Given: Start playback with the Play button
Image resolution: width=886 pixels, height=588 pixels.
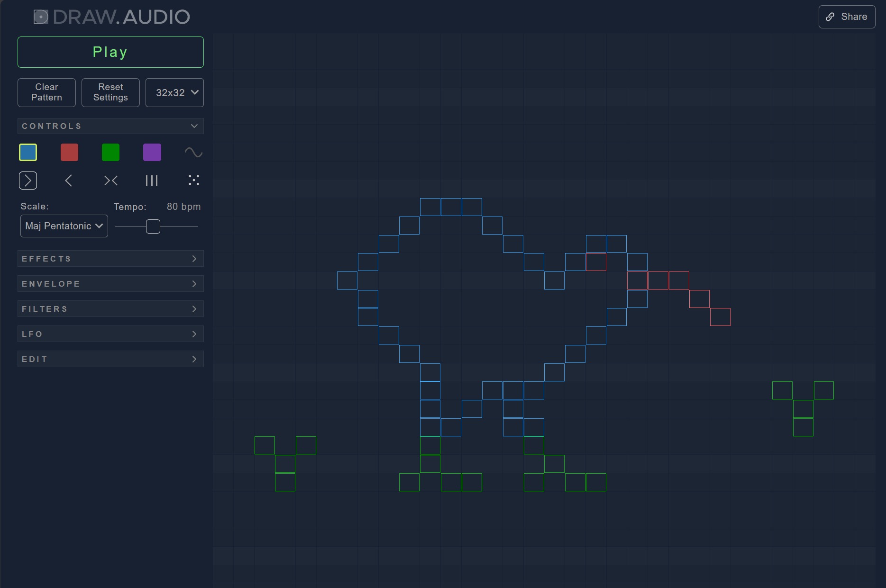Looking at the screenshot, I should pos(110,52).
